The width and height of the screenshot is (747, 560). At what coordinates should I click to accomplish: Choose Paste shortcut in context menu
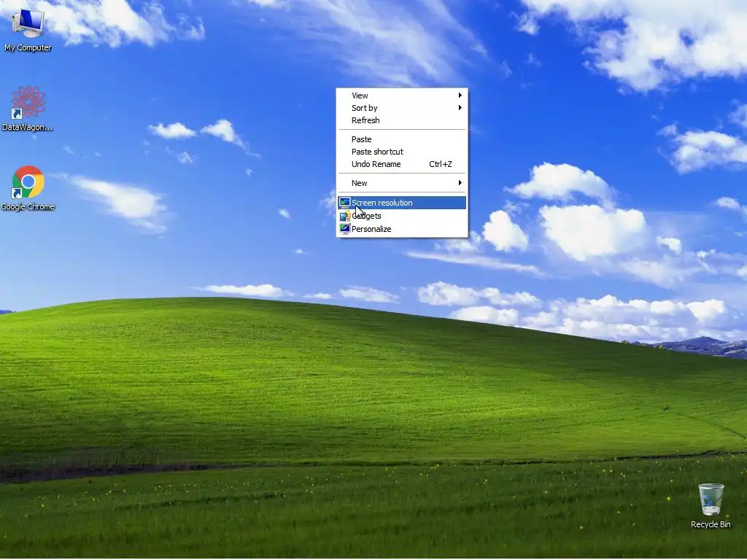pyautogui.click(x=402, y=152)
